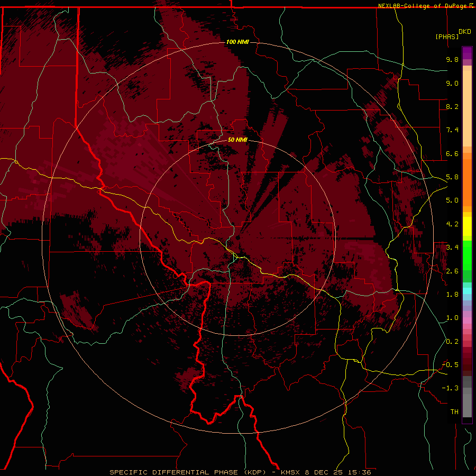Screen dimensions: 476x476
Task: Click the 6.6 legend value
Action: (x=452, y=153)
